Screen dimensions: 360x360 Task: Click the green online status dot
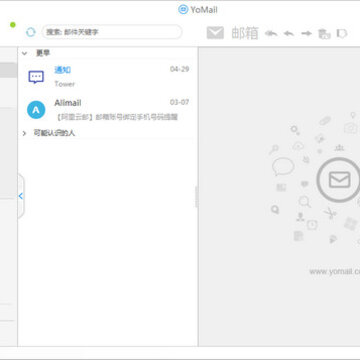13,25
